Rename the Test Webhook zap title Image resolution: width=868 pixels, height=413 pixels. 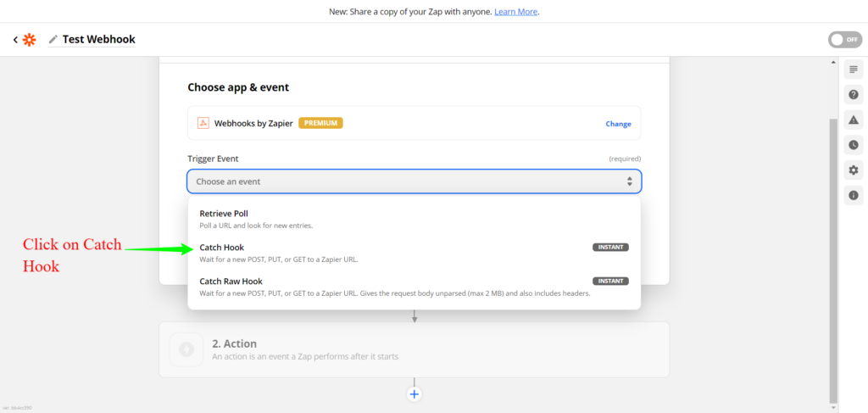[x=98, y=39]
